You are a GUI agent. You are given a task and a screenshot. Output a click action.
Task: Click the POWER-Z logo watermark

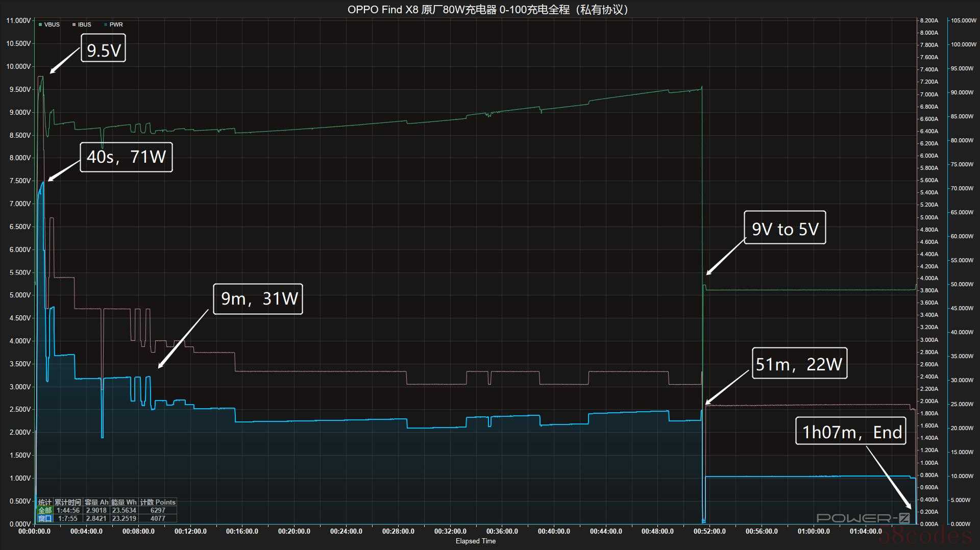(x=863, y=518)
